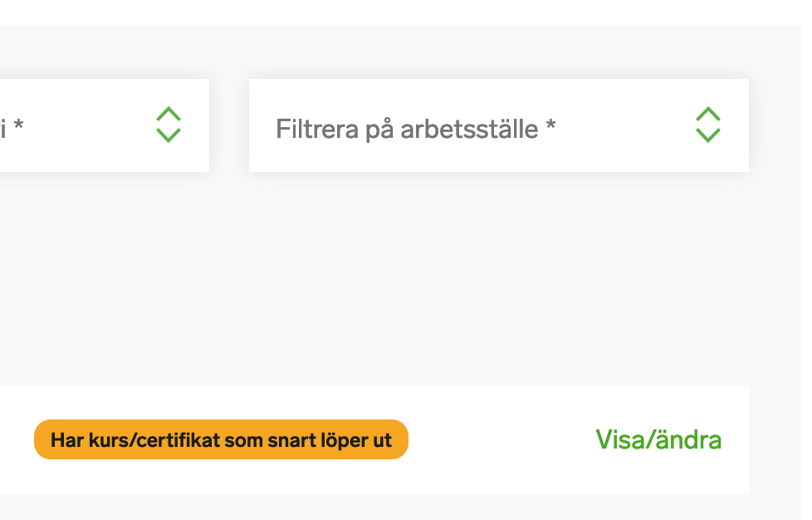Click the orange Har kurs/certifikat som snart löper ut badge
This screenshot has width=812, height=520.
coord(221,439)
